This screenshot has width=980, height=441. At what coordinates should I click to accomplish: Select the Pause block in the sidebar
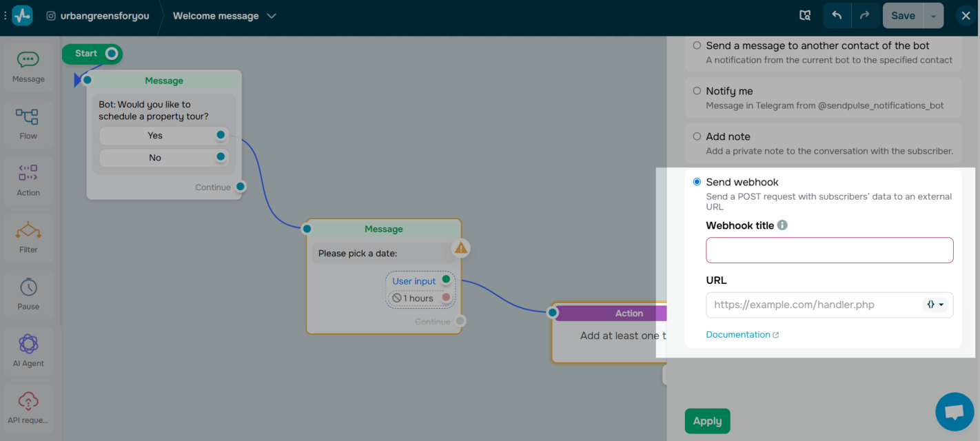28,294
